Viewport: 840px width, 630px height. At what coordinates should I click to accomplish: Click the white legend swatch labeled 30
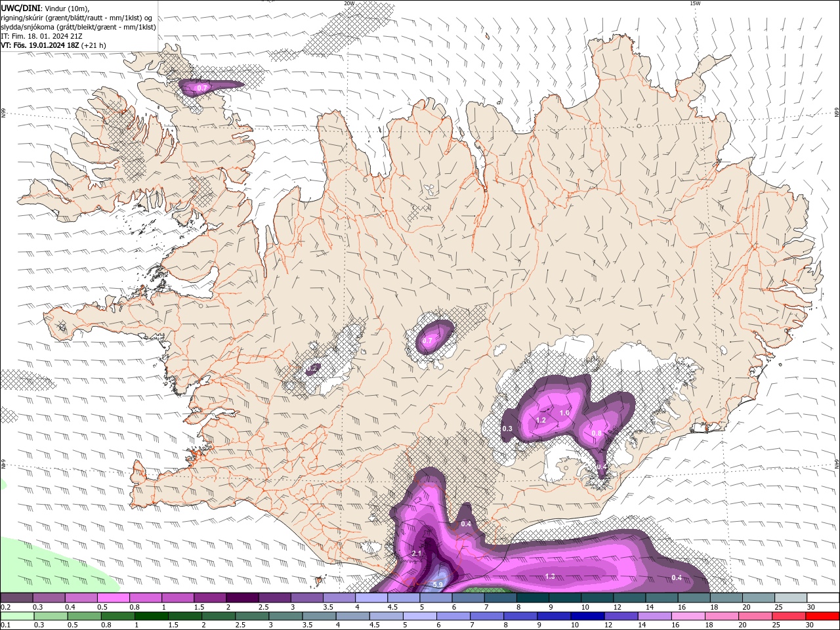(x=823, y=598)
